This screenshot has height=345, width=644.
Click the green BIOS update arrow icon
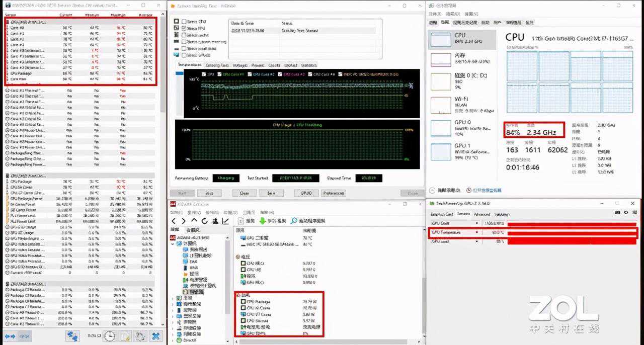[262, 221]
